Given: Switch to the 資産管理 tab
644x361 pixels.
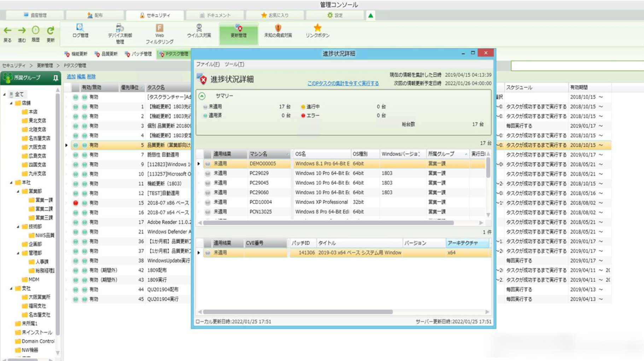Looking at the screenshot, I should click(35, 15).
